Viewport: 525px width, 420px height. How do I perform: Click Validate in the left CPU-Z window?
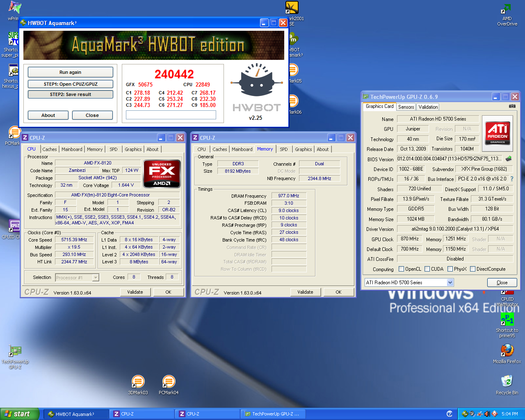tap(135, 292)
